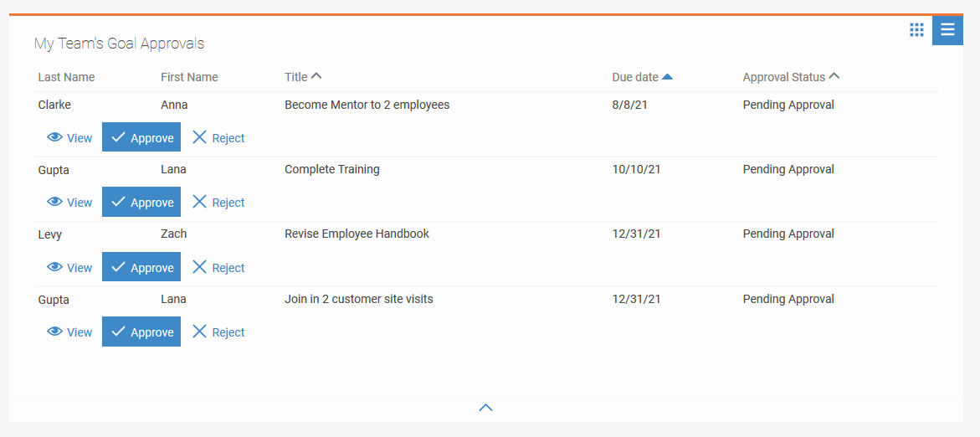Click eye icon for customer site visits goal
Screen dimensions: 980x437
(55, 332)
